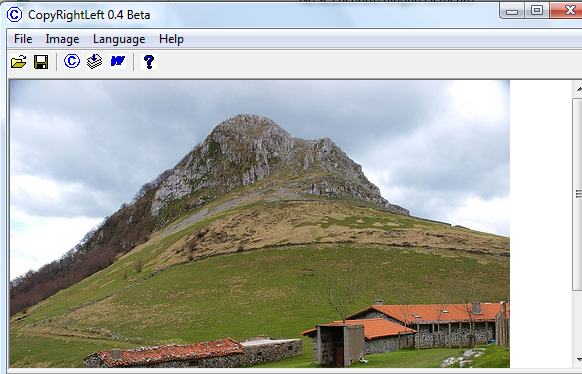The image size is (582, 374).
Task: Click the scrollbar down arrow
Action: 578,359
